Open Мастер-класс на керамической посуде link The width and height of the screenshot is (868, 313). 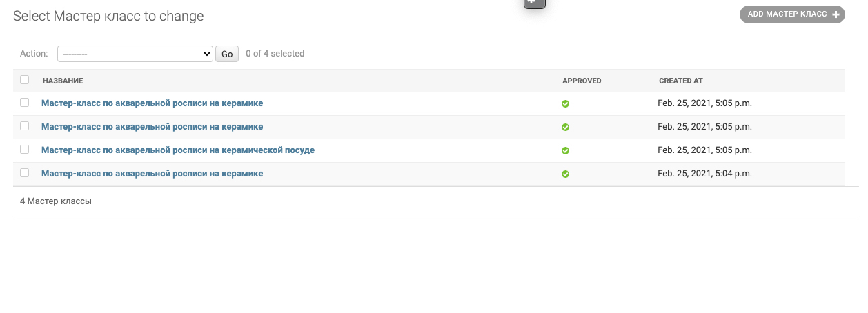178,150
